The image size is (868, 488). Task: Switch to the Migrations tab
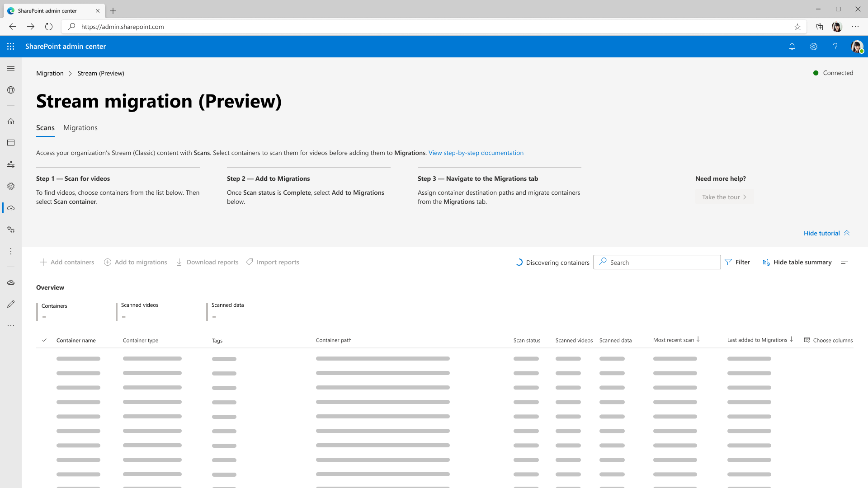(x=80, y=127)
